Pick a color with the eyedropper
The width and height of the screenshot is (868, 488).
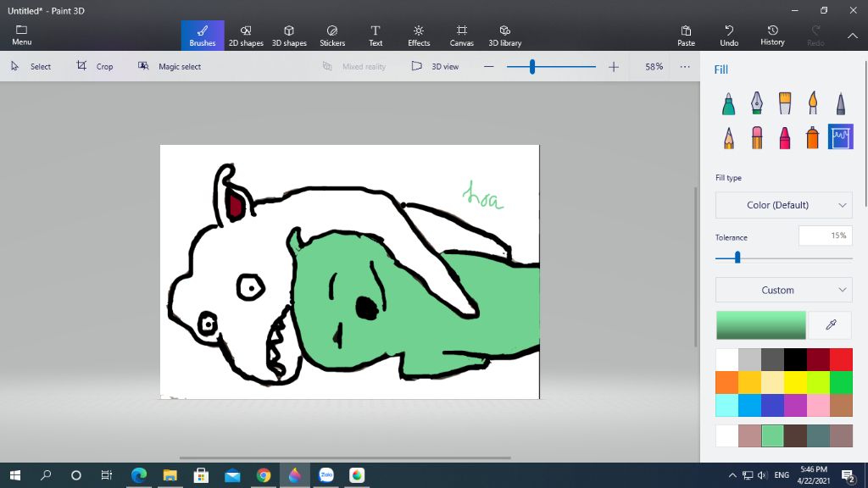831,324
